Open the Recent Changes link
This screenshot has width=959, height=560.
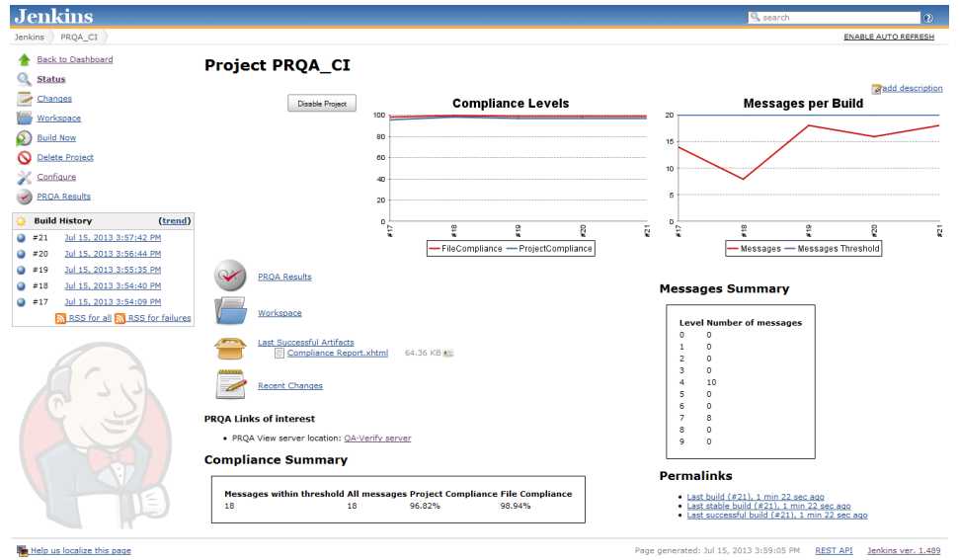pyautogui.click(x=290, y=386)
